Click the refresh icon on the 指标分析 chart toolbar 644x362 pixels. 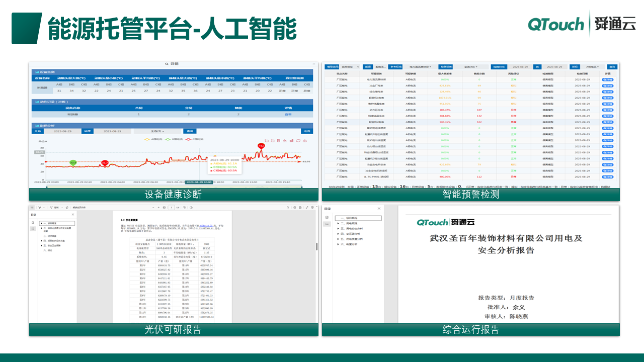pos(298,141)
